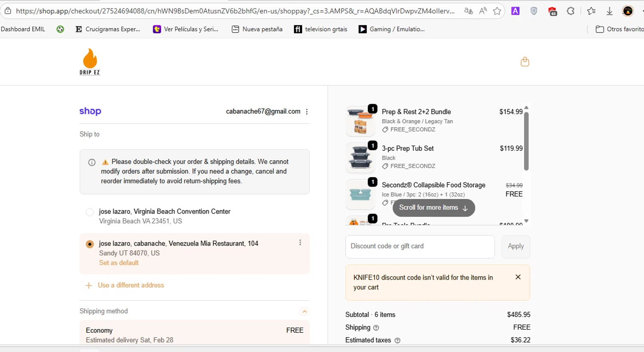The height and width of the screenshot is (352, 644).
Task: Click the shipping info help icon
Action: [376, 328]
